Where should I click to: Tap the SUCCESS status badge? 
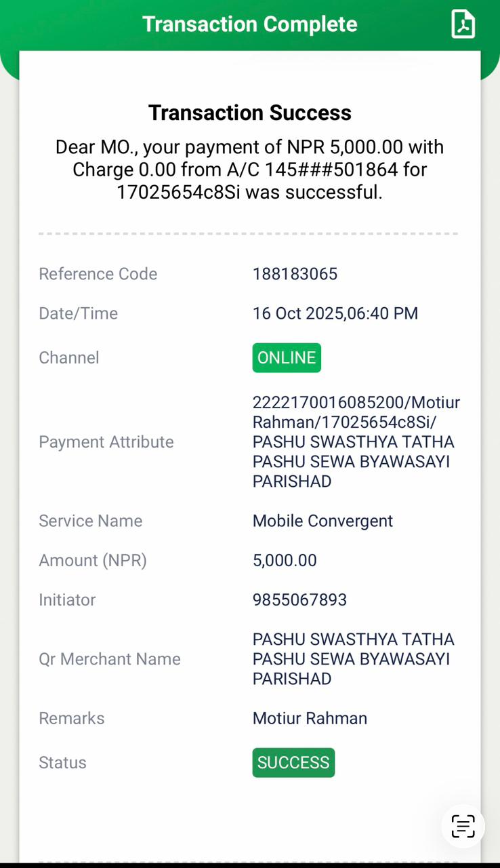[293, 762]
